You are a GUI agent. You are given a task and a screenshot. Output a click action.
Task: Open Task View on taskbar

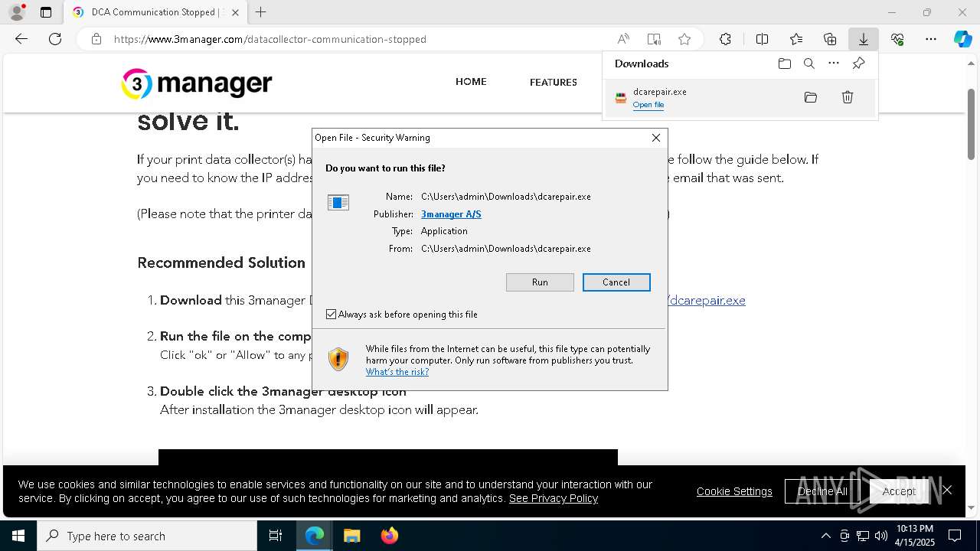pos(276,536)
